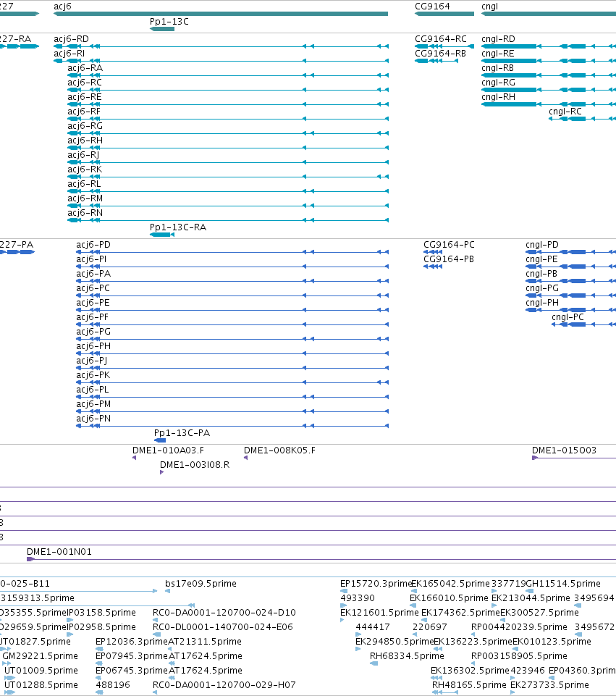Viewport: 616px width, 696px height.
Task: Select the cngl-PE protein label
Action: tap(542, 259)
